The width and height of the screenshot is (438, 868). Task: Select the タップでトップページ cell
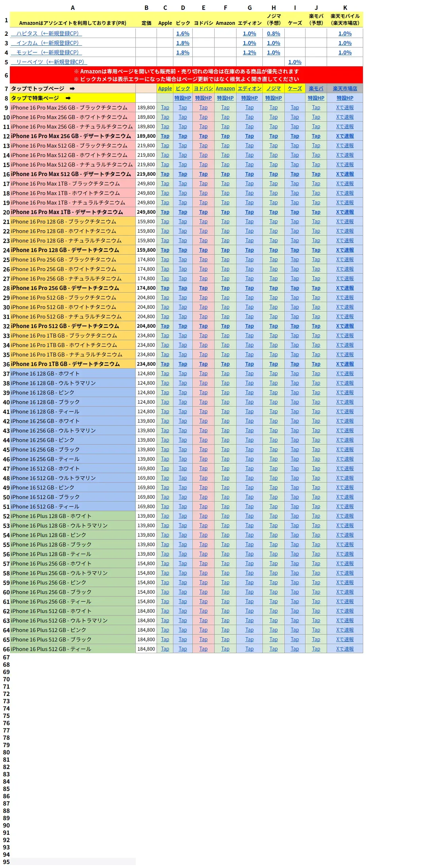pyautogui.click(x=73, y=88)
